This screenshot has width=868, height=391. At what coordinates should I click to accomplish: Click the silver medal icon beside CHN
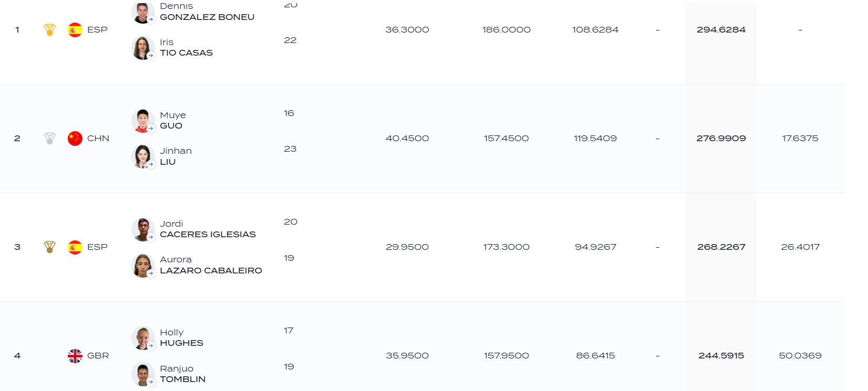coord(49,139)
